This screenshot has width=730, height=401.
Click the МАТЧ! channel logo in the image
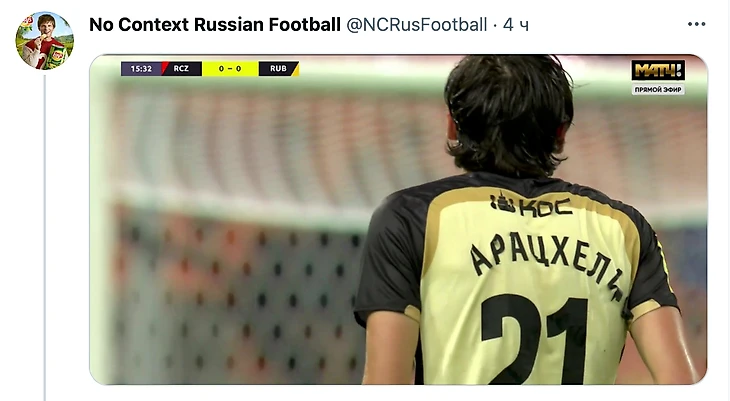click(657, 70)
